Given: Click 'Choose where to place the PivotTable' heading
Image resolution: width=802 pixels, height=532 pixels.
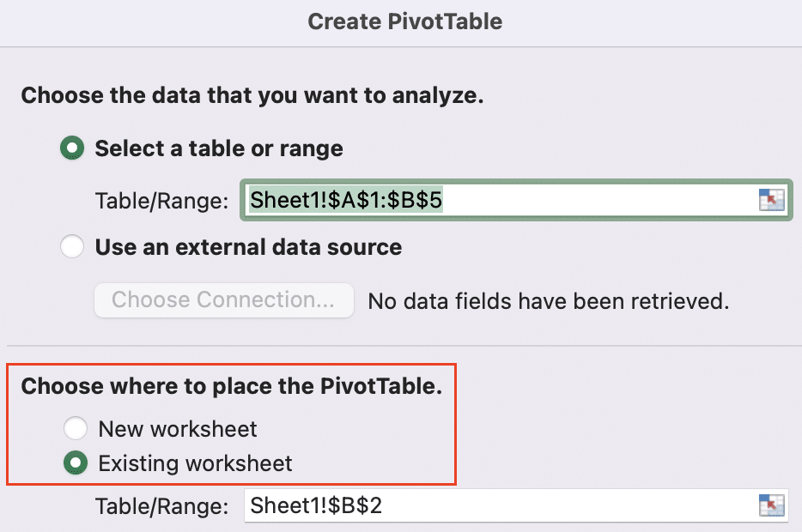Looking at the screenshot, I should click(231, 386).
